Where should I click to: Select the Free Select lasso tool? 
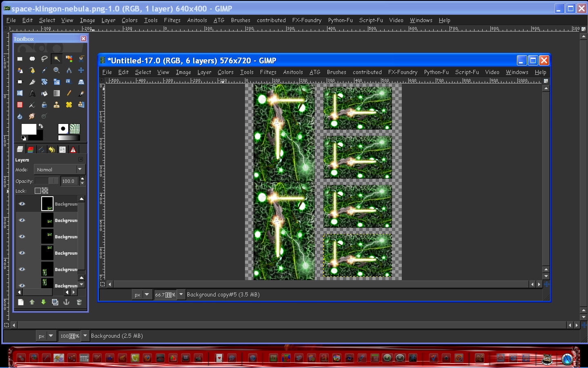[x=45, y=59]
